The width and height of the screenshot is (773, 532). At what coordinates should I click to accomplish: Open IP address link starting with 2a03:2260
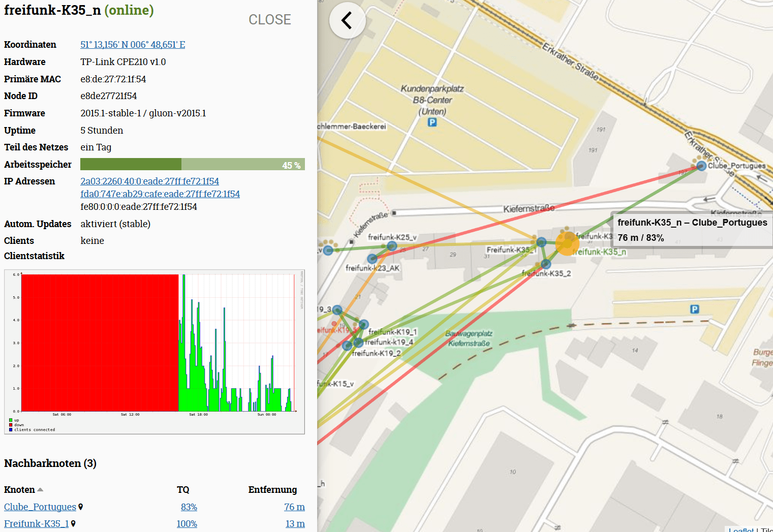(x=149, y=181)
